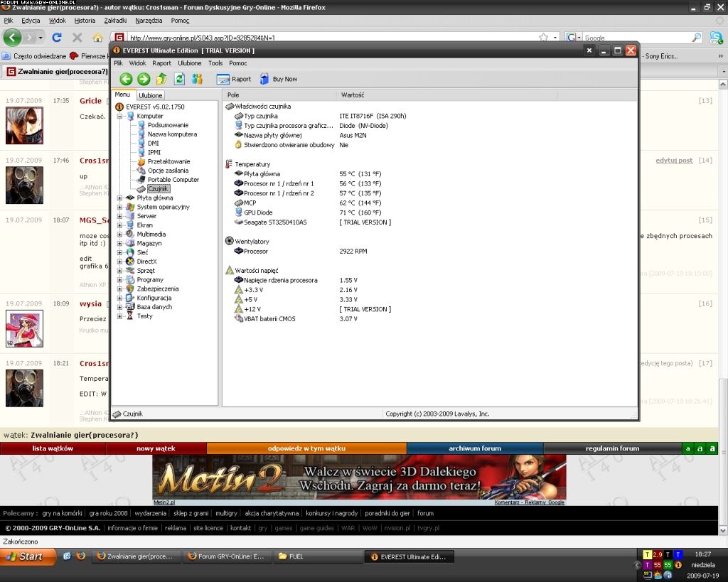Click the 'nowy wątek' forum button
This screenshot has height=582, width=728.
[x=156, y=448]
